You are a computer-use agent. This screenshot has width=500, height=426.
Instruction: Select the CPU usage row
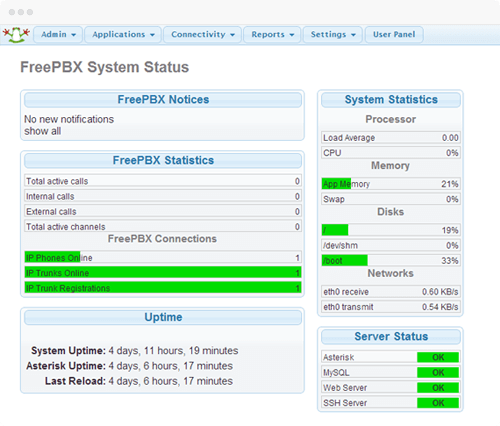click(391, 153)
